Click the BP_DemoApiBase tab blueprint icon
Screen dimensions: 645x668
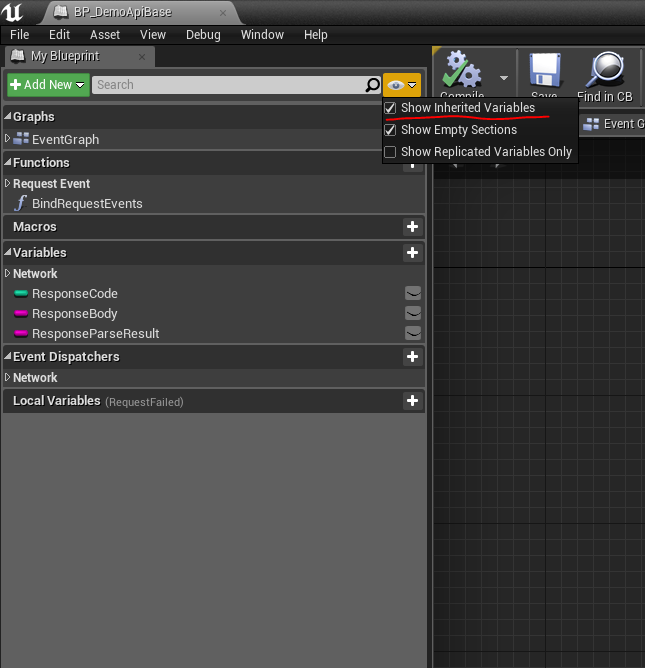(60, 12)
